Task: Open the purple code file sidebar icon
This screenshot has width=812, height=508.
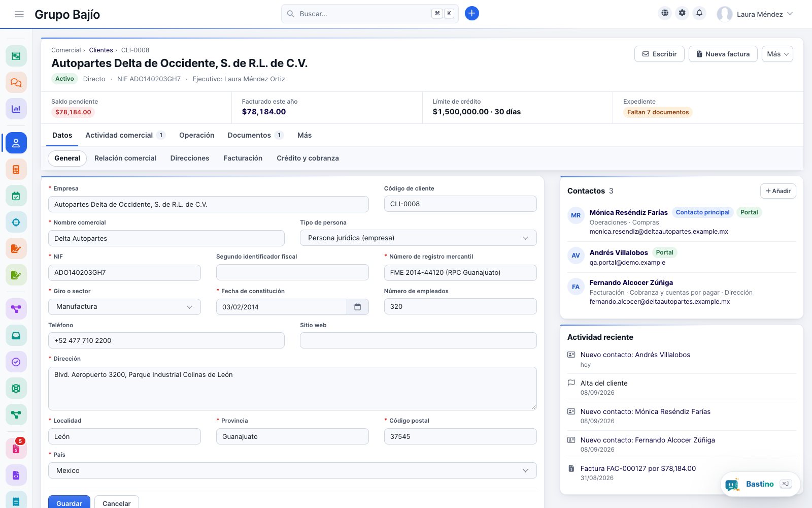Action: pyautogui.click(x=16, y=475)
